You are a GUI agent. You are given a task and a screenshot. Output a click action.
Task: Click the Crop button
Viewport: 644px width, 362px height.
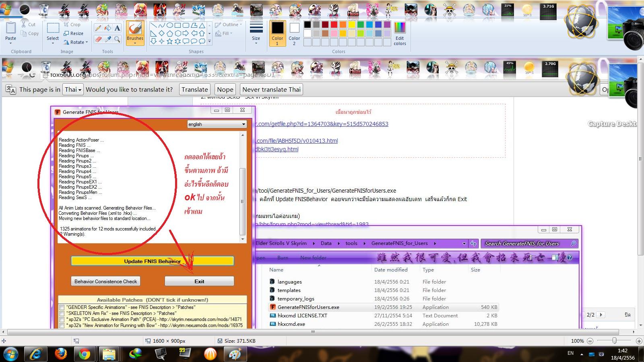(72, 25)
